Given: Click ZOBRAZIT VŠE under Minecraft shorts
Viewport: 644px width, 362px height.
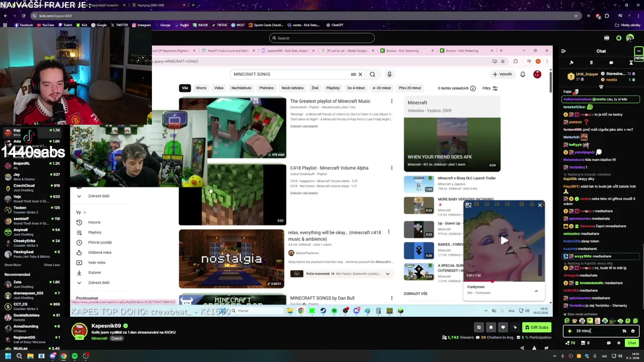Looking at the screenshot, I should click(416, 294).
